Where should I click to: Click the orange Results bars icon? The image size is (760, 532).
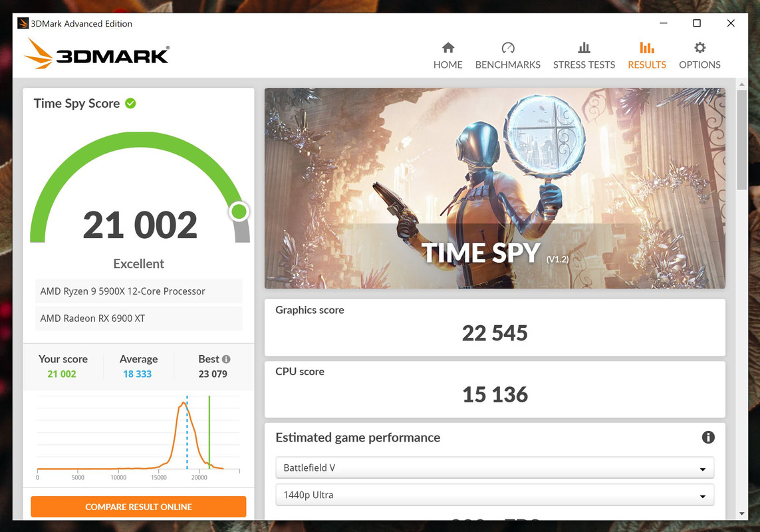coord(646,47)
